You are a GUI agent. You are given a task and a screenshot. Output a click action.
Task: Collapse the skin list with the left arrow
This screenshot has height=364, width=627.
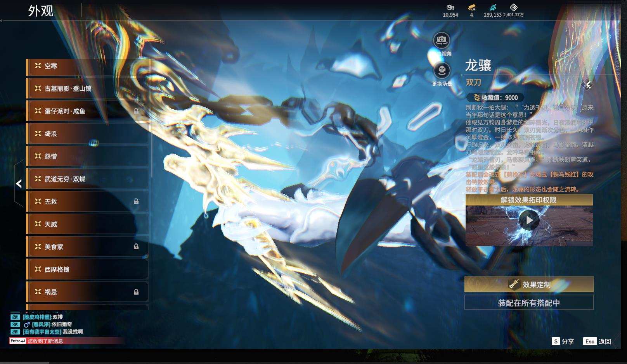(x=19, y=183)
